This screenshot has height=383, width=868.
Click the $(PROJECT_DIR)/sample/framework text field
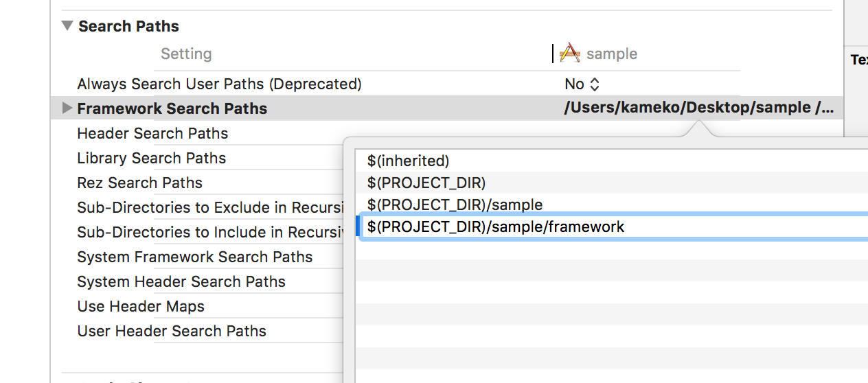coord(496,227)
